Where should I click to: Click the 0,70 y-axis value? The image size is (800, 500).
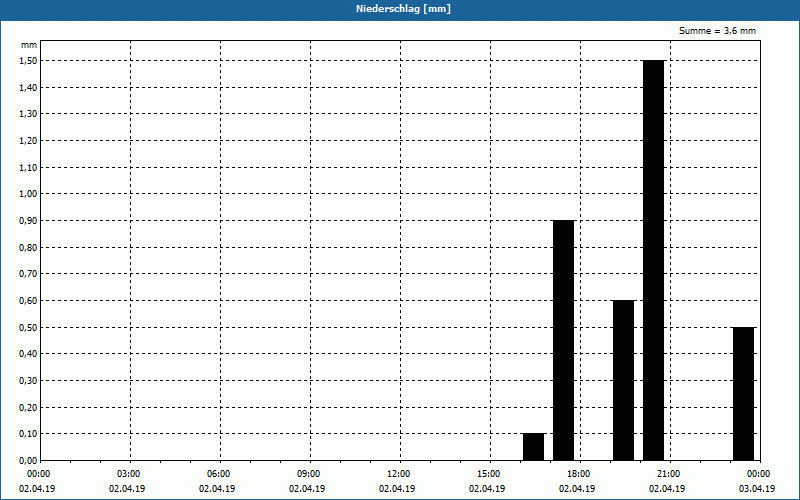click(x=28, y=274)
